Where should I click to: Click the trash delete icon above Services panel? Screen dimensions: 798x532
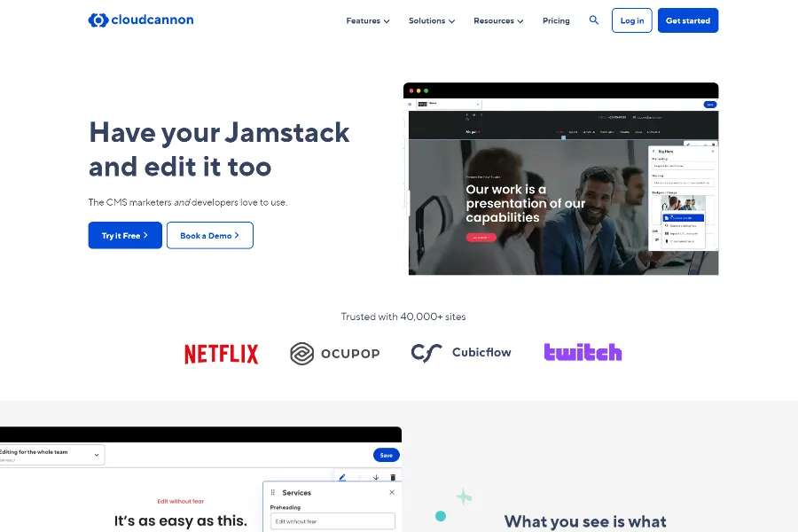(x=393, y=477)
